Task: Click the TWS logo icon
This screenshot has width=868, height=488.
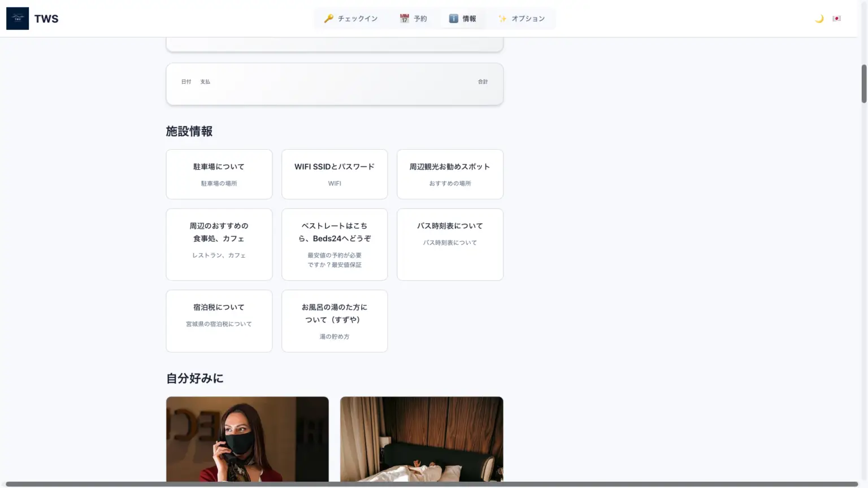Action: [x=18, y=19]
